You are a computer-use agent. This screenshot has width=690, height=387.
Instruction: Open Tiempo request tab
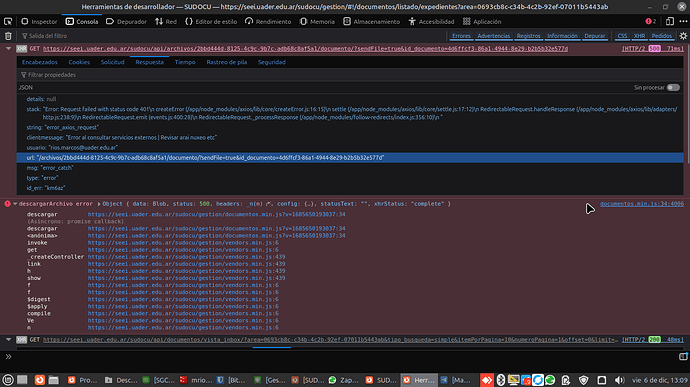pyautogui.click(x=185, y=62)
